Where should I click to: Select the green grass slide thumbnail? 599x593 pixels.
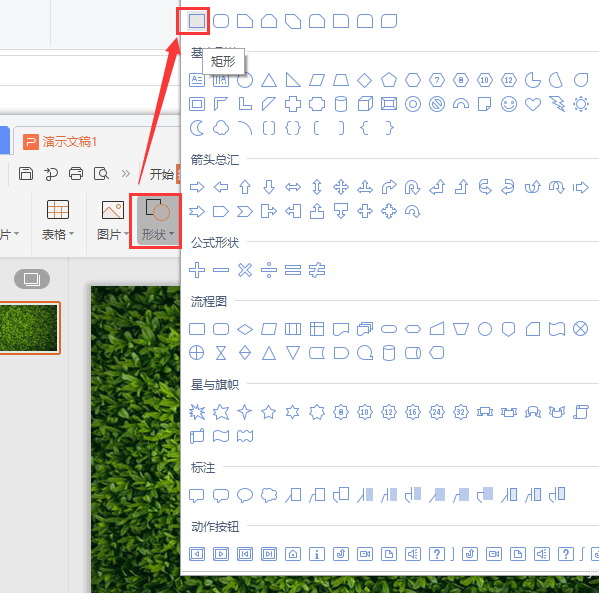point(29,328)
